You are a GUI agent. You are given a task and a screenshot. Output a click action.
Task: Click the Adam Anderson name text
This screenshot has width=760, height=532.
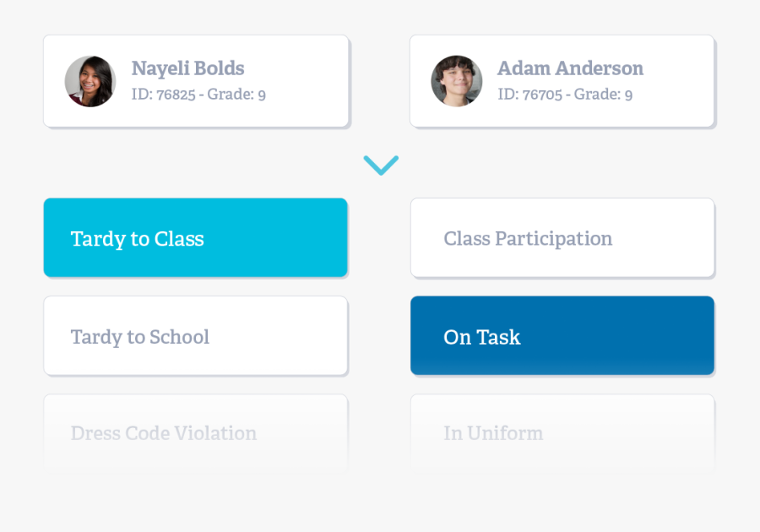[570, 68]
